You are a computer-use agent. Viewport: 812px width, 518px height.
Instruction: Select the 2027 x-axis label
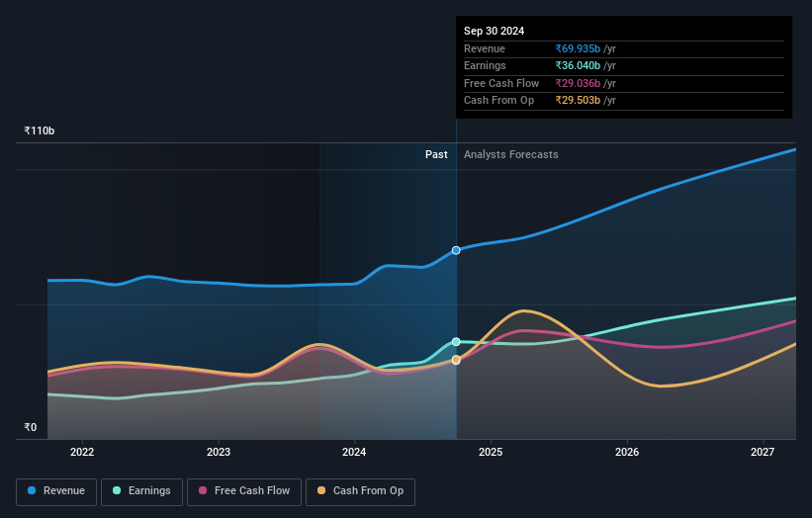point(763,452)
